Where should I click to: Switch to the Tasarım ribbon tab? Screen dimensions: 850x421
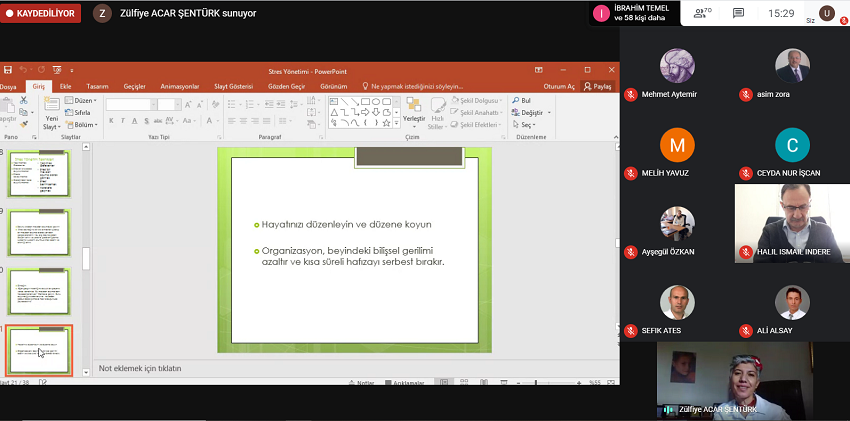[97, 87]
